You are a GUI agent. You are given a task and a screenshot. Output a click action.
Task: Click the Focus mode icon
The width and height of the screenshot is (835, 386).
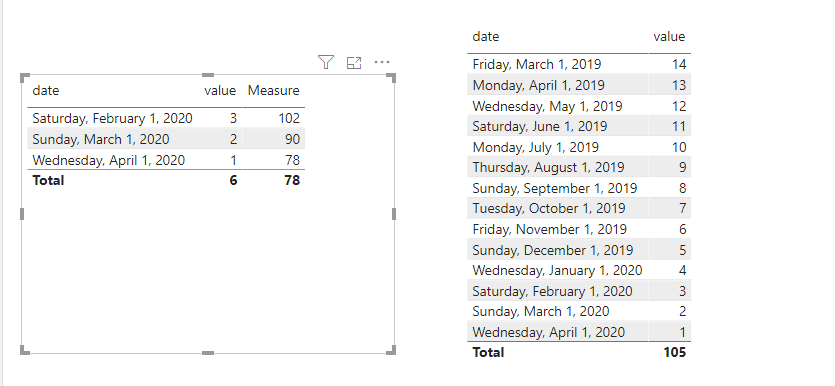pyautogui.click(x=354, y=63)
